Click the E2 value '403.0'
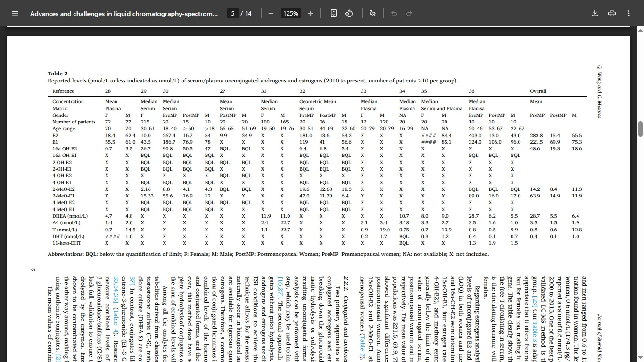Viewport: 644px width, 362px height. click(x=475, y=136)
